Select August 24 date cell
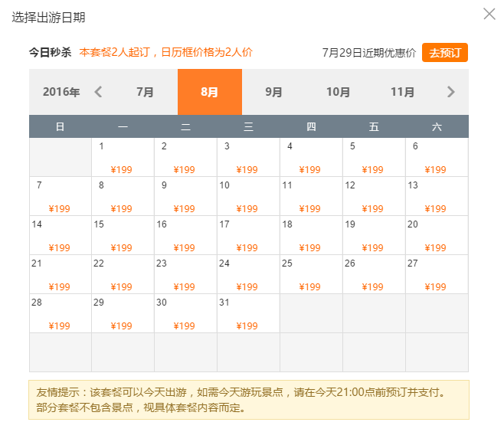Image resolution: width=504 pixels, height=445 pixels. click(x=248, y=274)
